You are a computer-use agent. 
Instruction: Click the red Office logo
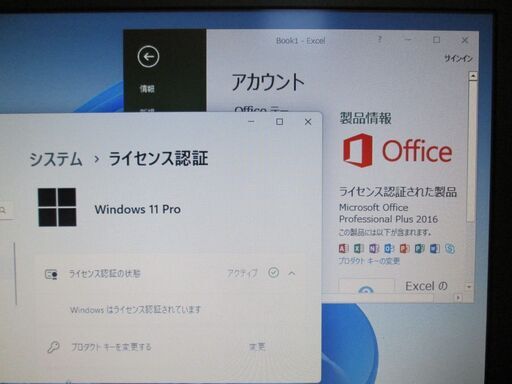397,151
